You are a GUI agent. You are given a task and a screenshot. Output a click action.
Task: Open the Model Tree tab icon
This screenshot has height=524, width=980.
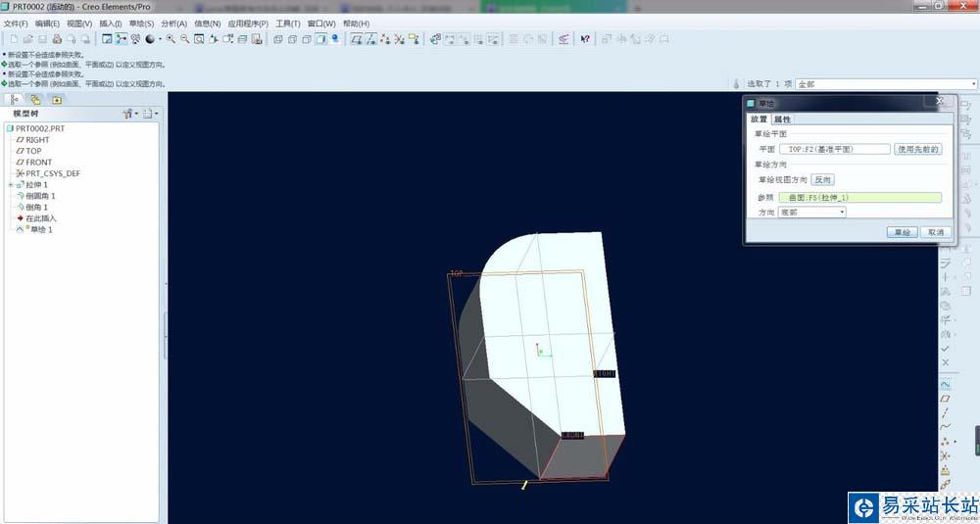(x=15, y=99)
